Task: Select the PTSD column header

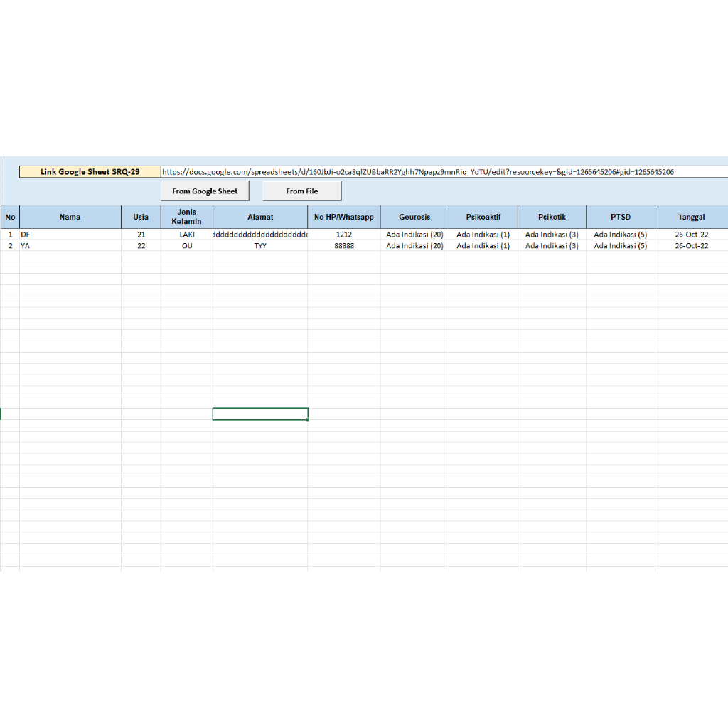Action: tap(621, 217)
